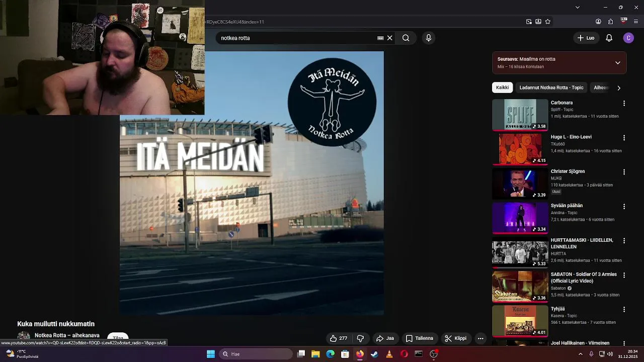Open the SABATON Soldier Of 3 Armies video

click(584, 278)
